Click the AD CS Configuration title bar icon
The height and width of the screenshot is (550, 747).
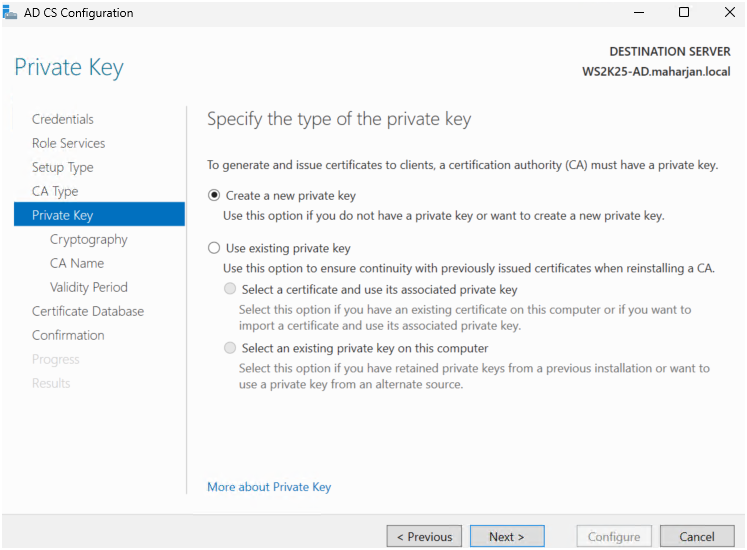click(11, 13)
